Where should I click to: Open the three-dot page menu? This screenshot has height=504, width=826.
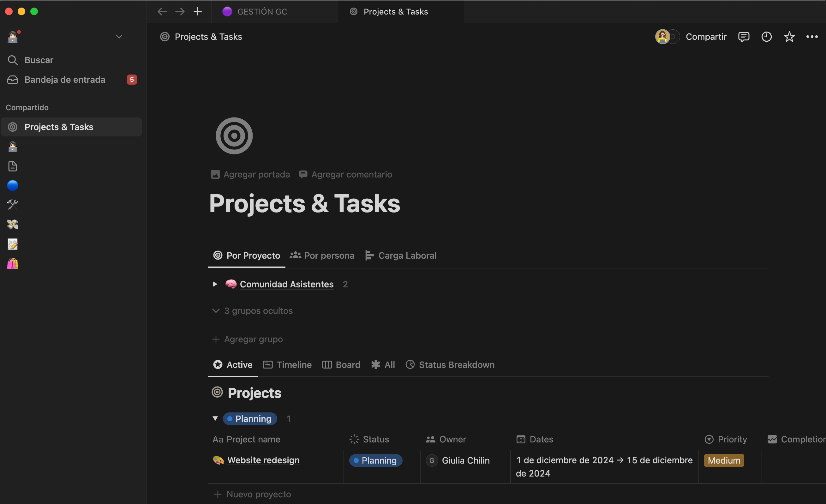[812, 37]
